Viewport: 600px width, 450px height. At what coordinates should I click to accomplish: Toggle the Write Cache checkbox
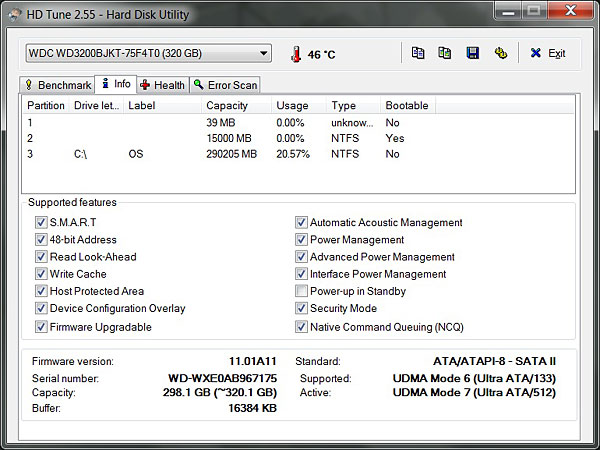[x=41, y=274]
